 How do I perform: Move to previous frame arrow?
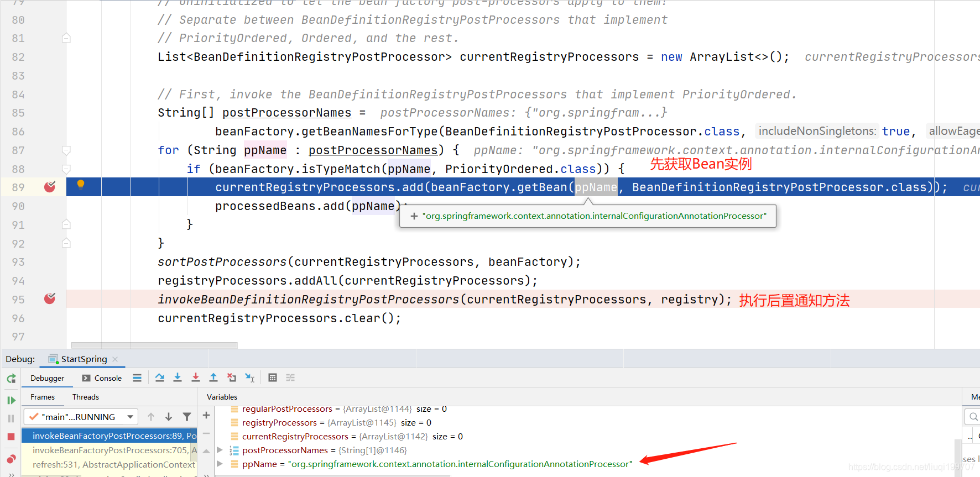point(151,417)
